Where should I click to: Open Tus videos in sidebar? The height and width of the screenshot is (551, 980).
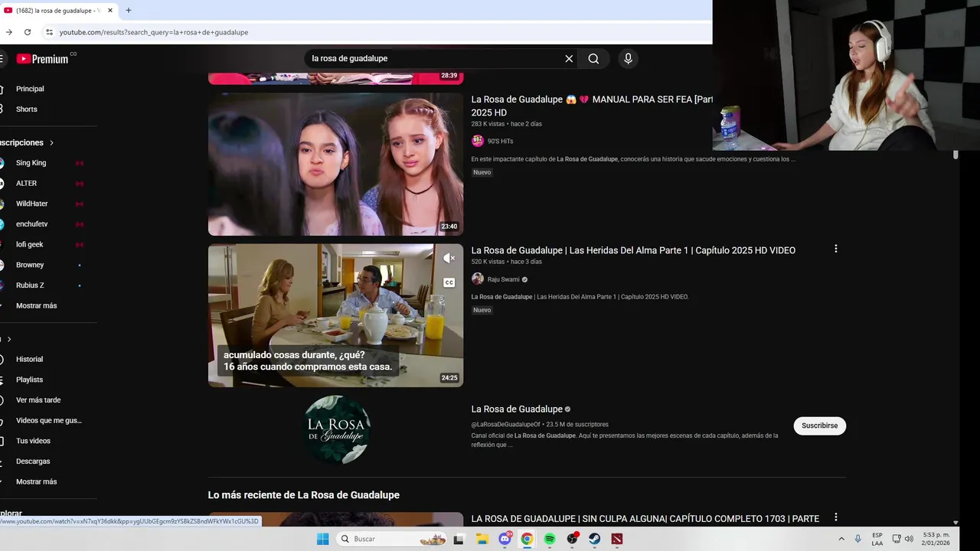pyautogui.click(x=33, y=441)
